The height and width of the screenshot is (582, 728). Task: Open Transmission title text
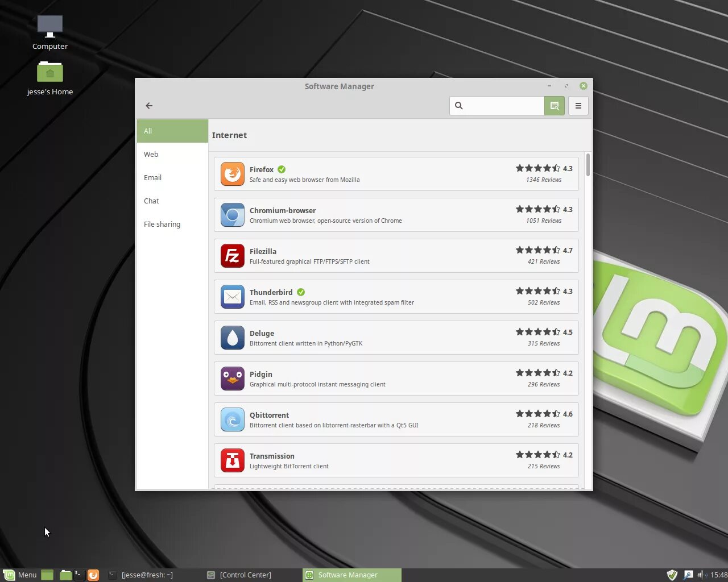(272, 456)
